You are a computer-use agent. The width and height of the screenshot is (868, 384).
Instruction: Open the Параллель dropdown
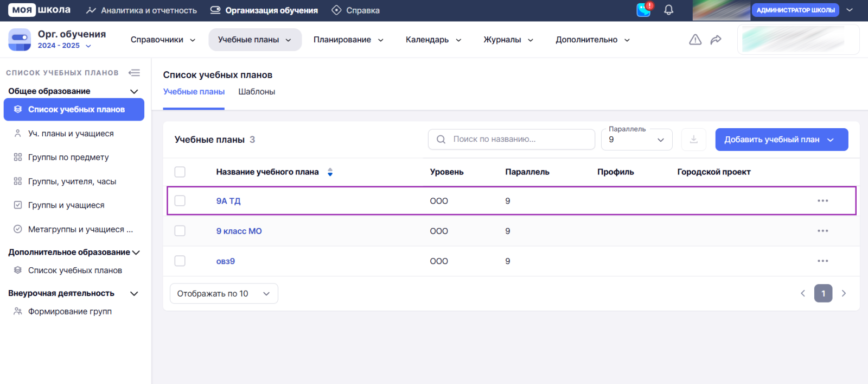[x=636, y=140]
